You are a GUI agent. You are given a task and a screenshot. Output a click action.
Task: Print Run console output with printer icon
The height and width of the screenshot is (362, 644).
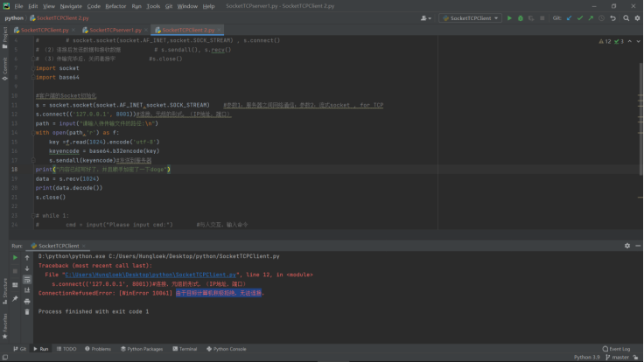[27, 300]
